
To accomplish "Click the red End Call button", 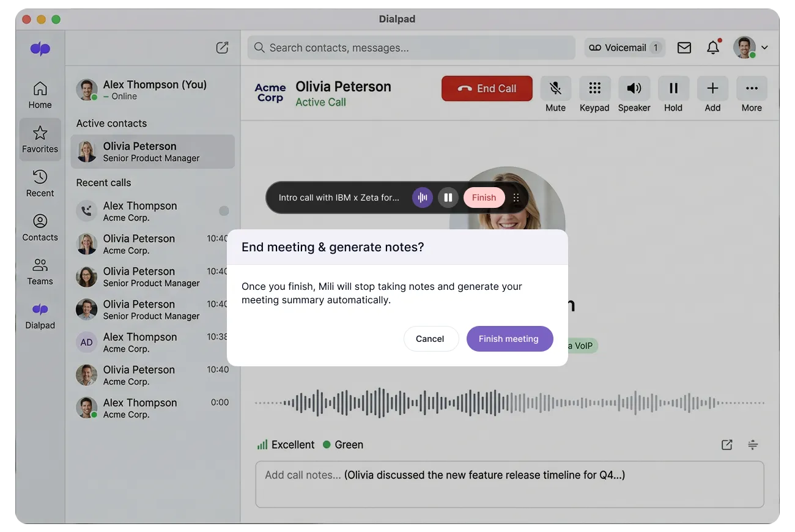I will point(487,89).
